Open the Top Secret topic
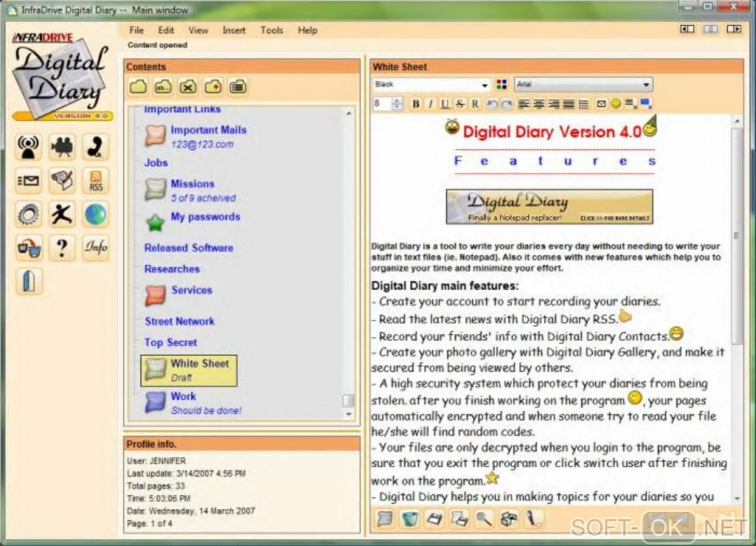756x546 pixels. (170, 342)
